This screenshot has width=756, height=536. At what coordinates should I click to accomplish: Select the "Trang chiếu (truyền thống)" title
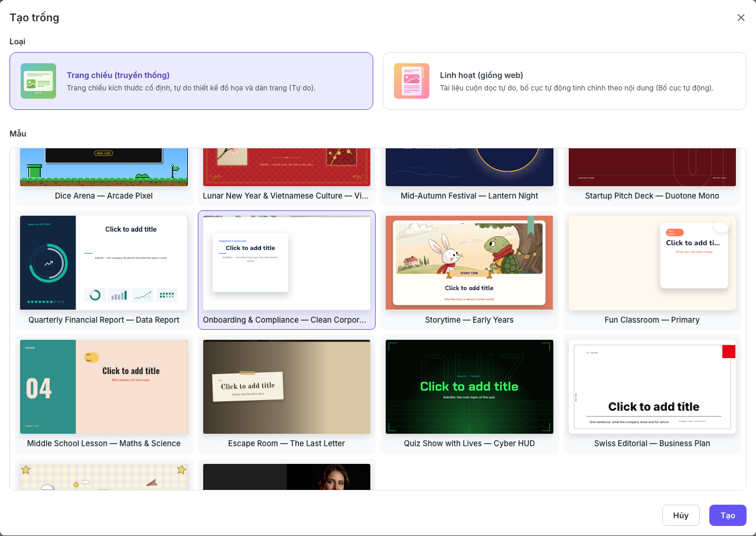(x=118, y=75)
